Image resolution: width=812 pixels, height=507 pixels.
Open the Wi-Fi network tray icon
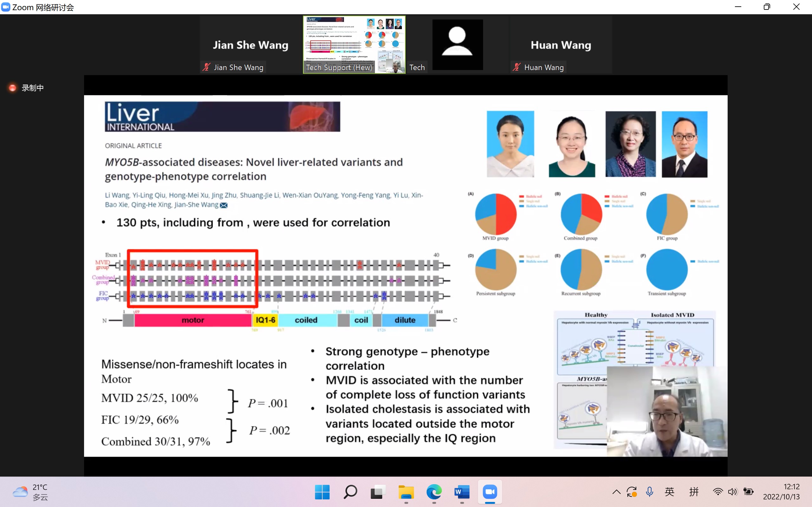(718, 492)
